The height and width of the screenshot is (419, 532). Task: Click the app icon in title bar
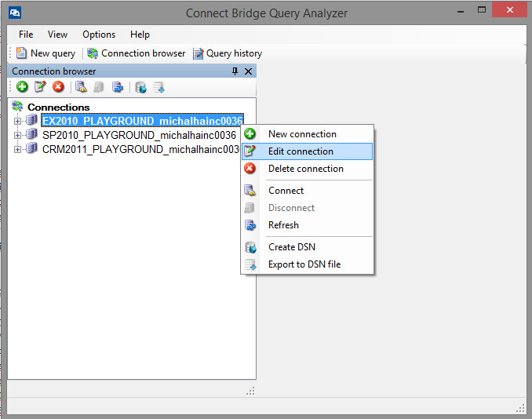pos(15,13)
